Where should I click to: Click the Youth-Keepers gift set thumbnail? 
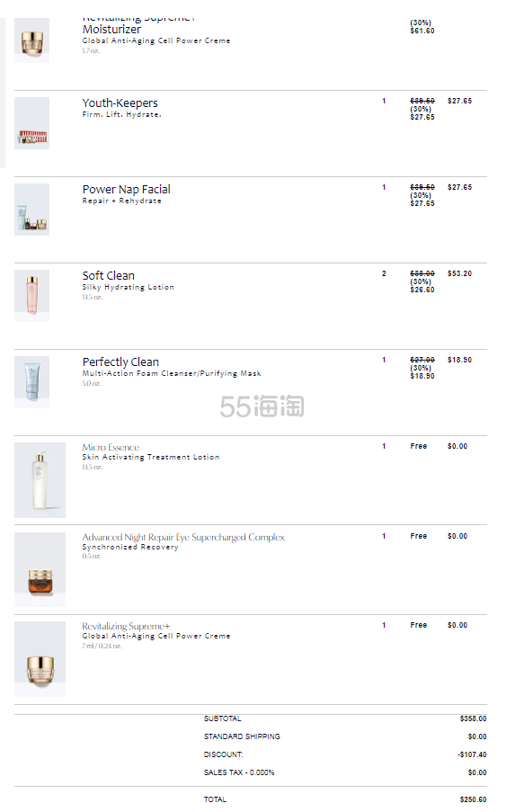tap(32, 123)
